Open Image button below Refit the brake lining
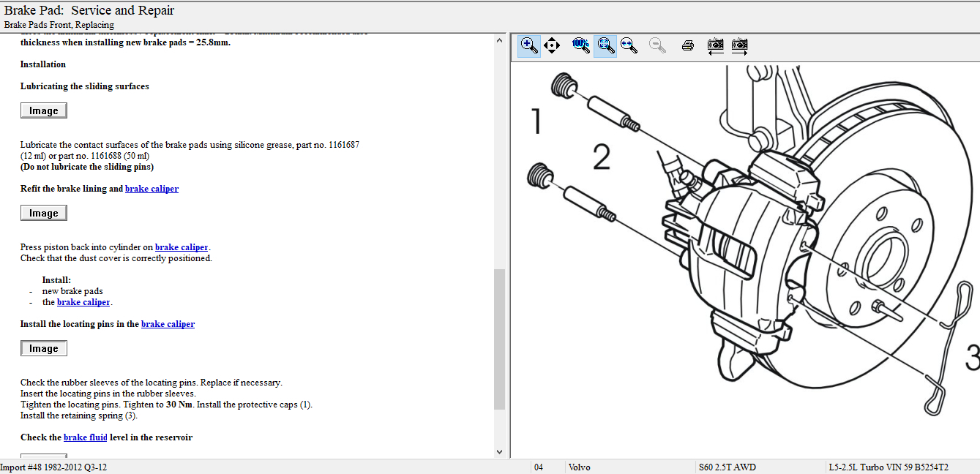The height and width of the screenshot is (474, 980). [44, 213]
